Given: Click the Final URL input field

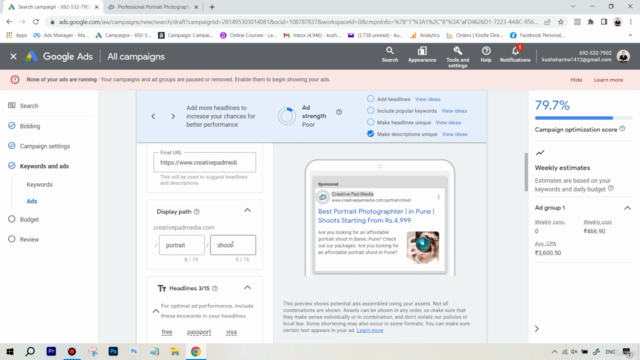Looking at the screenshot, I should 204,162.
